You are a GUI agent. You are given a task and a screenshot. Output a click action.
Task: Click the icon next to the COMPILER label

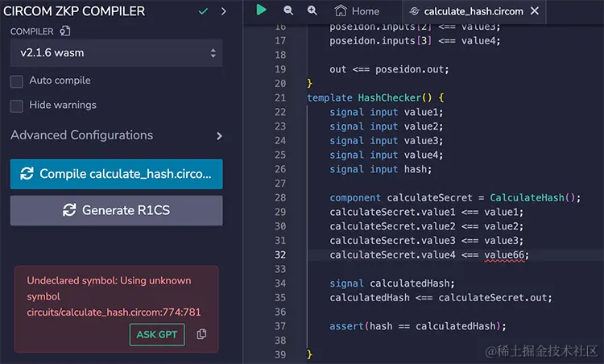(x=64, y=31)
